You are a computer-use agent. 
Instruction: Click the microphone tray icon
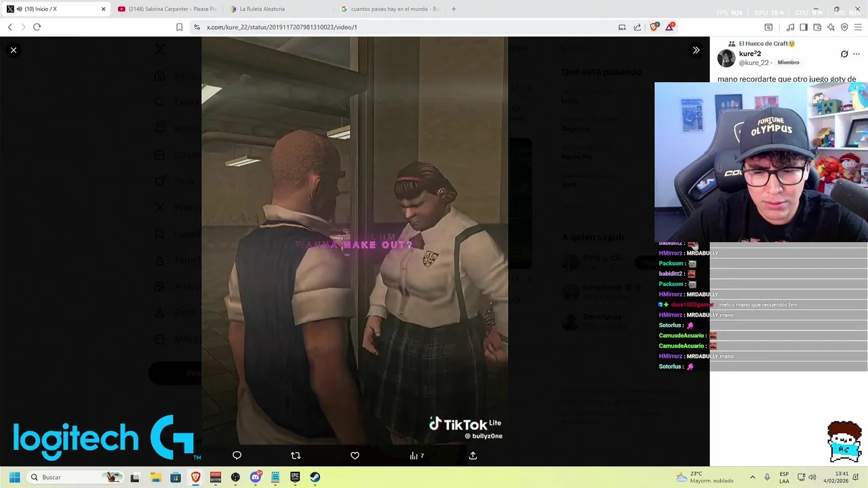click(x=767, y=477)
